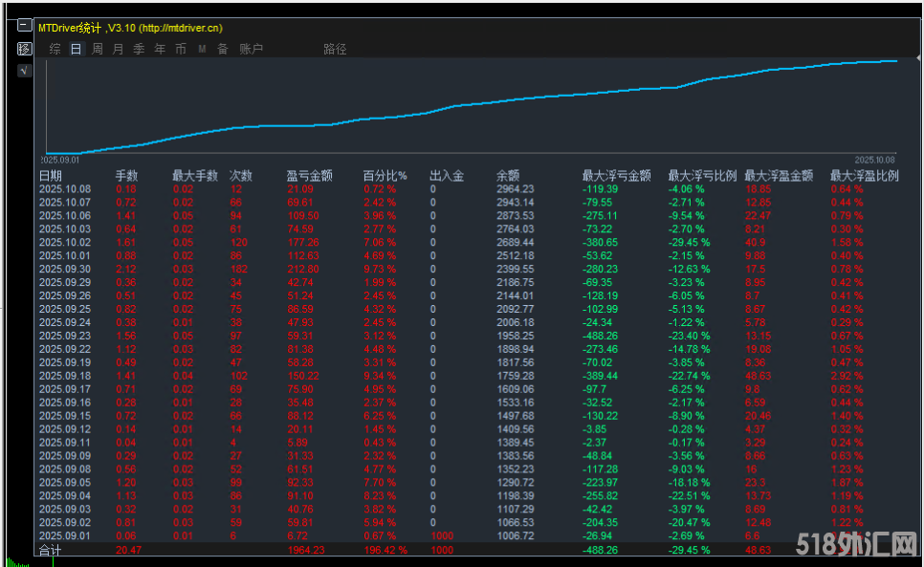Open the 综 summary tab
This screenshot has height=567, width=924.
tap(54, 49)
